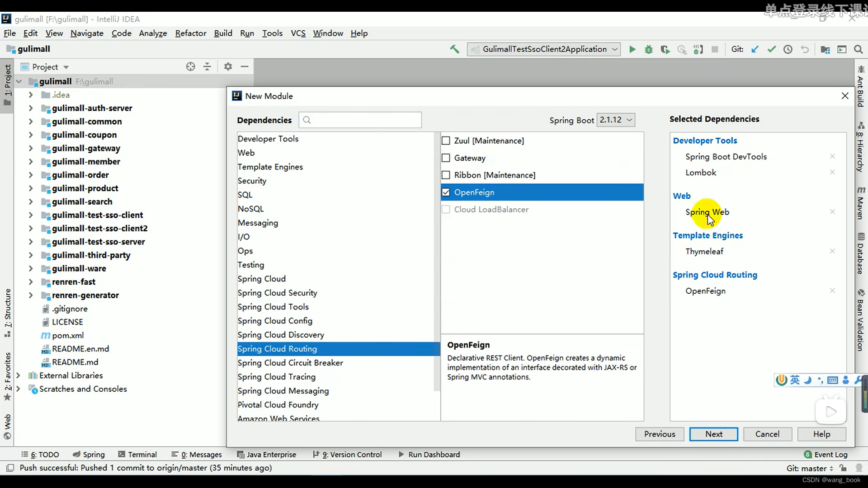This screenshot has height=488, width=868.
Task: Check the Ribbon [Maintenance] checkbox
Action: pyautogui.click(x=446, y=175)
